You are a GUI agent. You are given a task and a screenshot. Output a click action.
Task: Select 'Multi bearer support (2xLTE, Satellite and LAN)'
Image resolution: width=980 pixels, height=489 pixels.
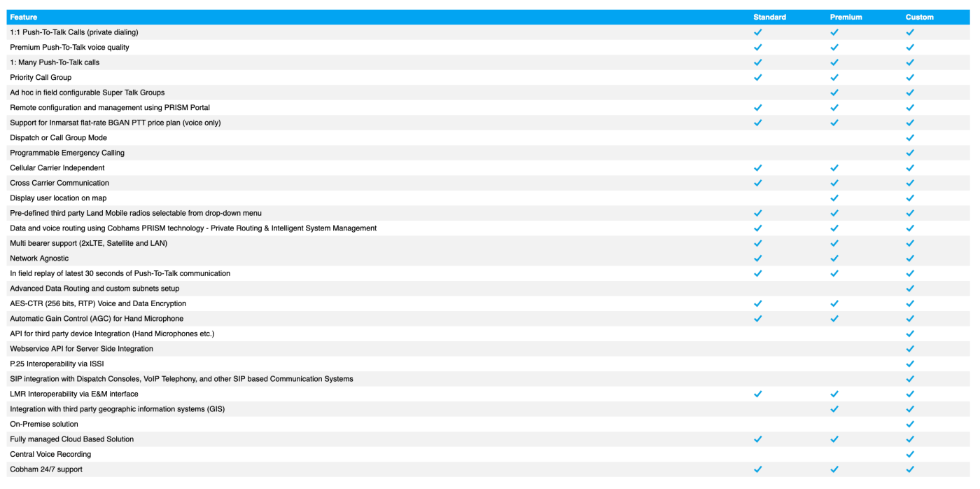point(89,243)
